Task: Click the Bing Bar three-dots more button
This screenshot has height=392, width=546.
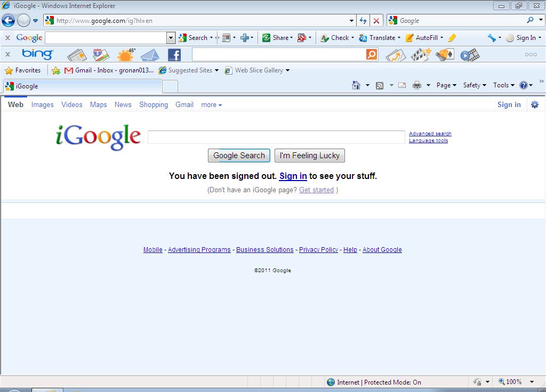Action: pyautogui.click(x=531, y=54)
